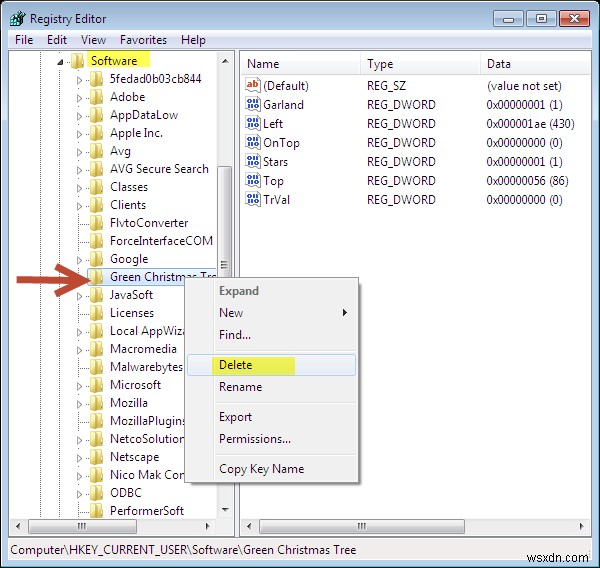Click the Left DWORD value icon
The height and width of the screenshot is (568, 600).
[253, 124]
